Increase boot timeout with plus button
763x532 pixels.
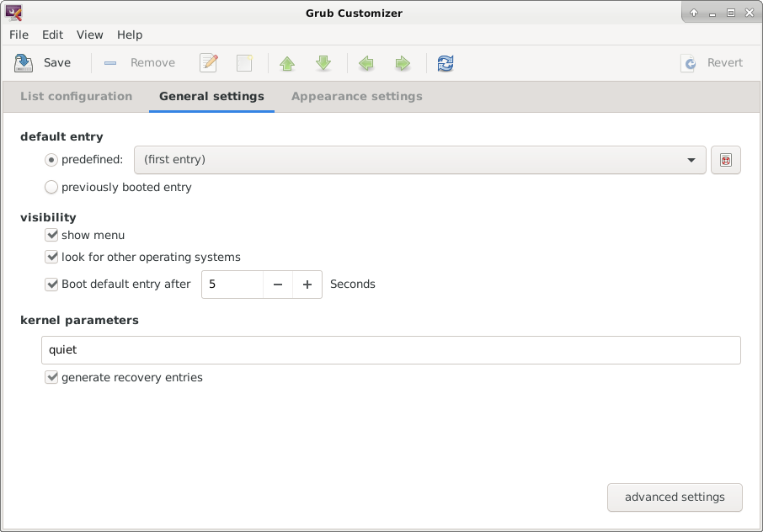(307, 285)
